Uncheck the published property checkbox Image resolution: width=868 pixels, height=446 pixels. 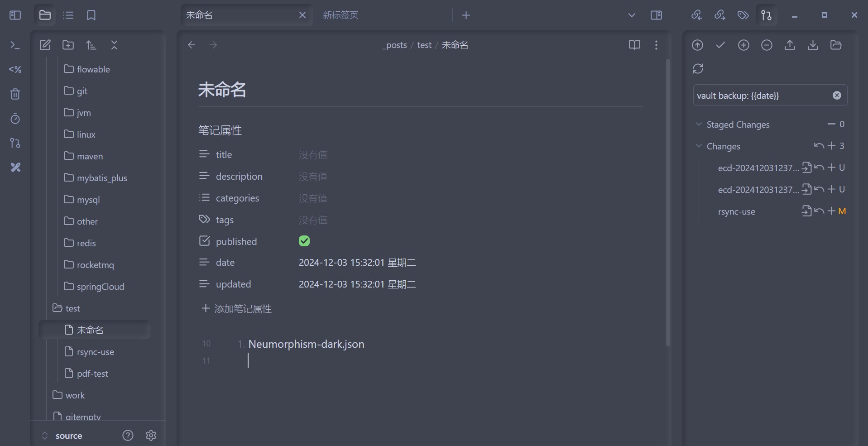click(x=304, y=241)
